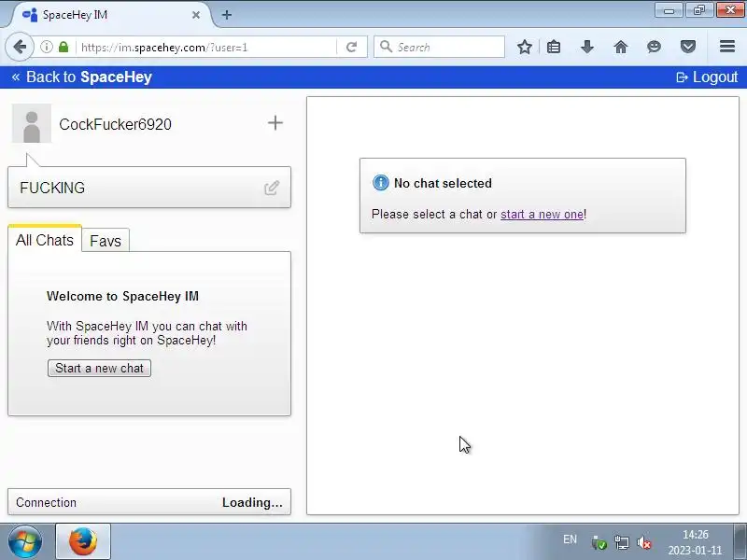Close the SpaceHey IM tab
The height and width of the screenshot is (560, 747).
click(x=196, y=15)
